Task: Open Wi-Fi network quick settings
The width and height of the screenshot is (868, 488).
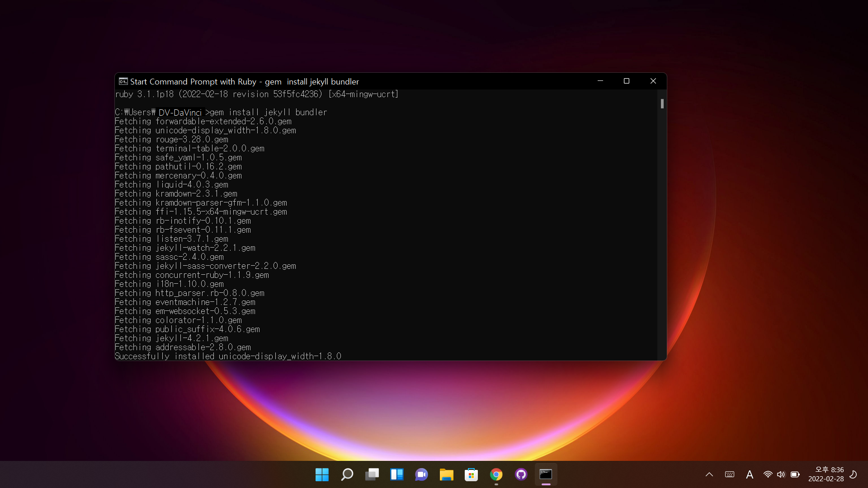Action: click(768, 474)
